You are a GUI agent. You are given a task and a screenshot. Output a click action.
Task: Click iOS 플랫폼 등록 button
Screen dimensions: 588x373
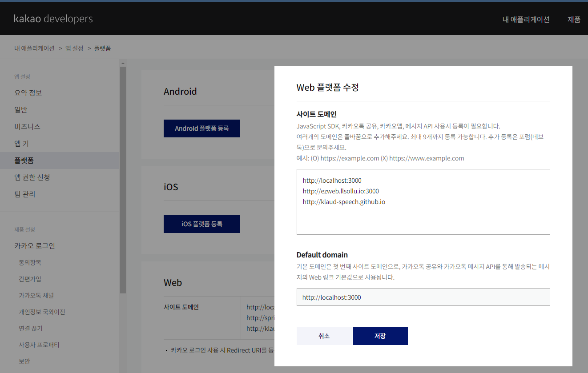tap(202, 224)
